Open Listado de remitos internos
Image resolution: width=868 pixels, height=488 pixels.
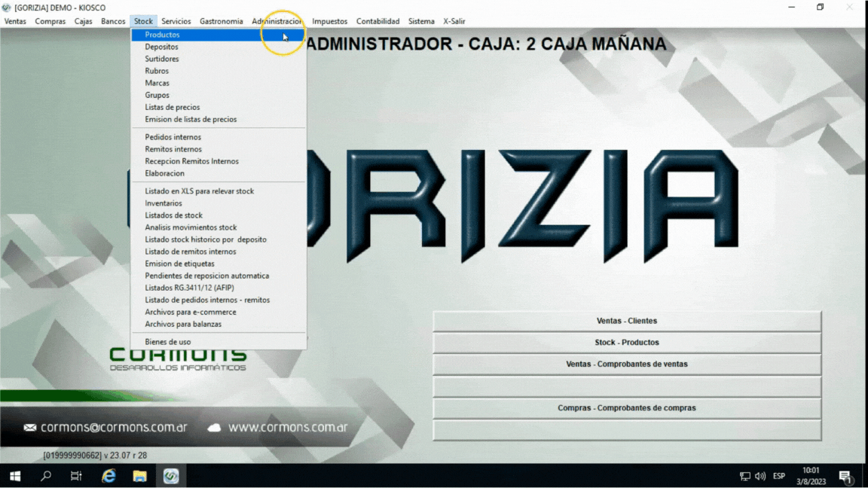click(x=218, y=252)
